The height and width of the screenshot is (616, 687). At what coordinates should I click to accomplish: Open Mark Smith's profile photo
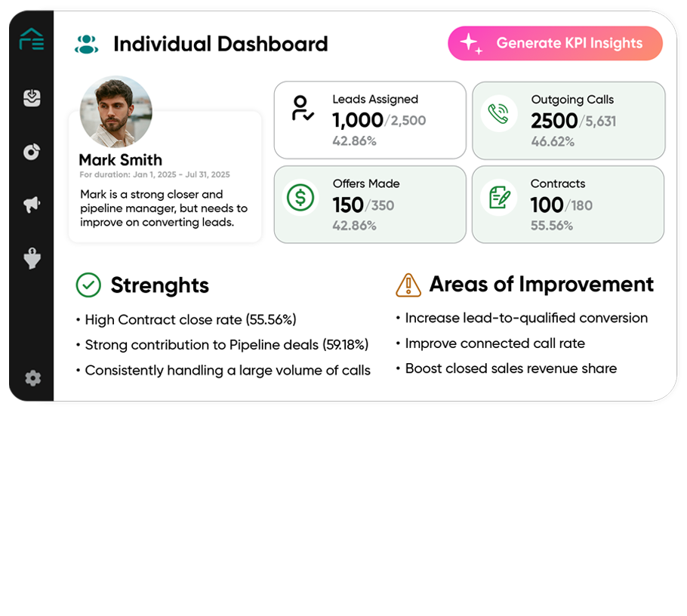pyautogui.click(x=116, y=112)
